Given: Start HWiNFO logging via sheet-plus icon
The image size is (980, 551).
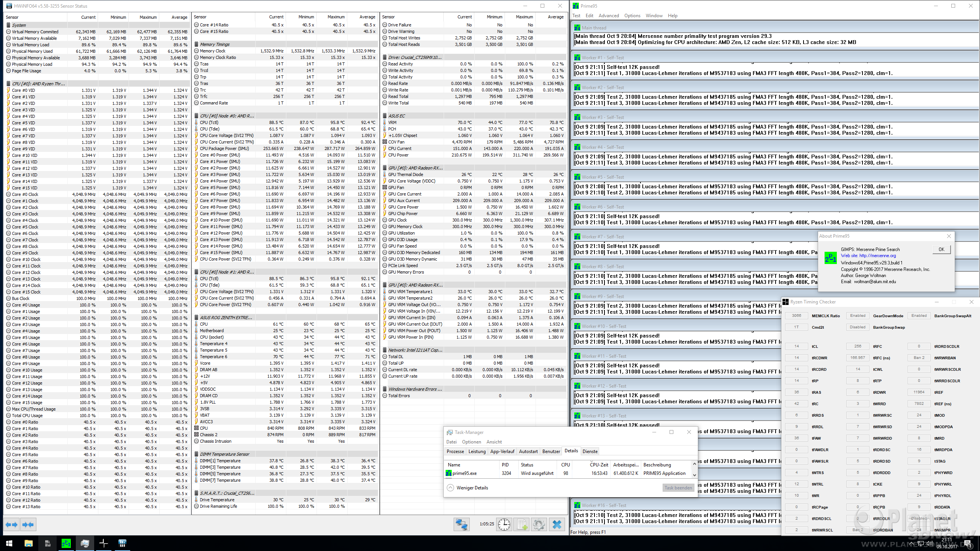Looking at the screenshot, I should [x=522, y=525].
